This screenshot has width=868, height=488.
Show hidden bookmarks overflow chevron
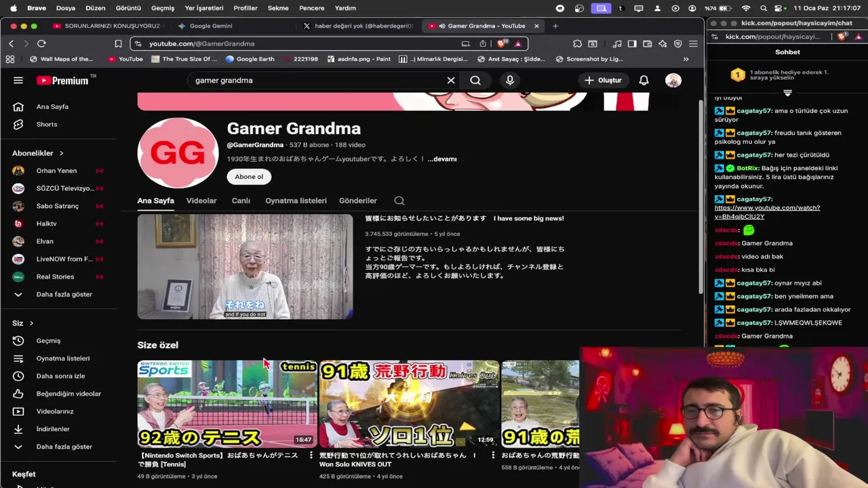coord(686,59)
